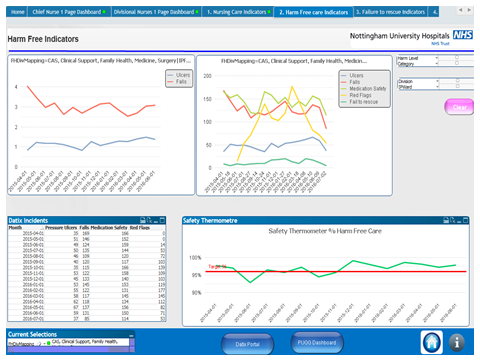Select the 2016-06-01 month row
The image size is (480, 360).
pyautogui.click(x=87, y=313)
